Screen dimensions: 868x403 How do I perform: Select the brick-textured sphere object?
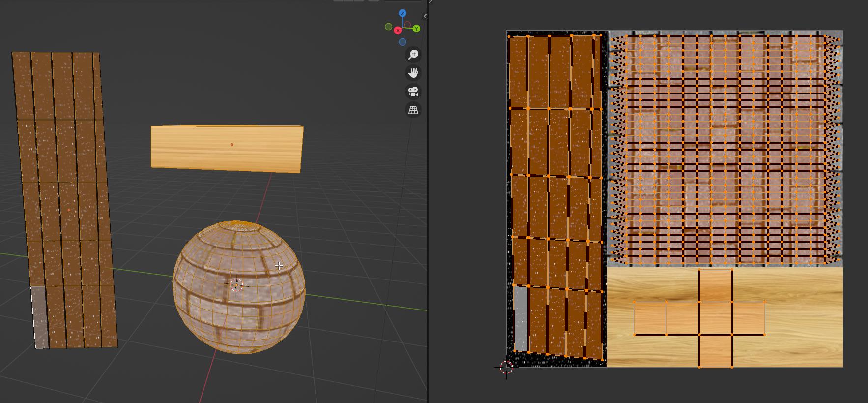[x=239, y=287]
